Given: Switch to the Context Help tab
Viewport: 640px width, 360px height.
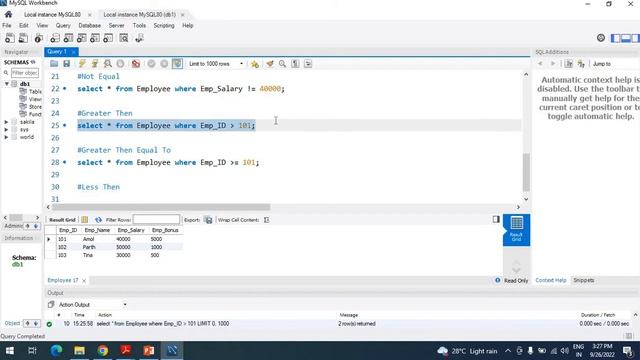Looking at the screenshot, I should 551,280.
